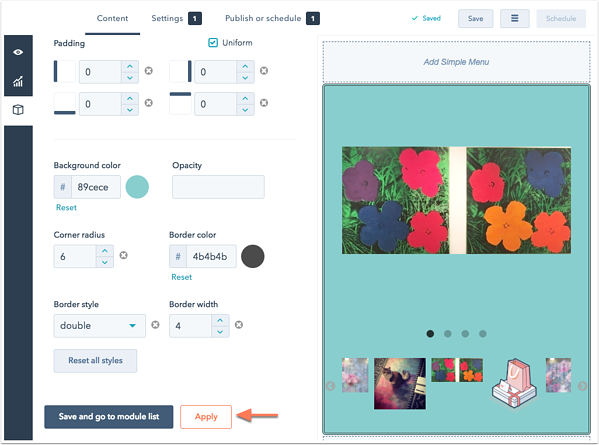Image resolution: width=599 pixels, height=445 pixels.
Task: Select the cube modules icon in sidebar
Action: tap(18, 110)
